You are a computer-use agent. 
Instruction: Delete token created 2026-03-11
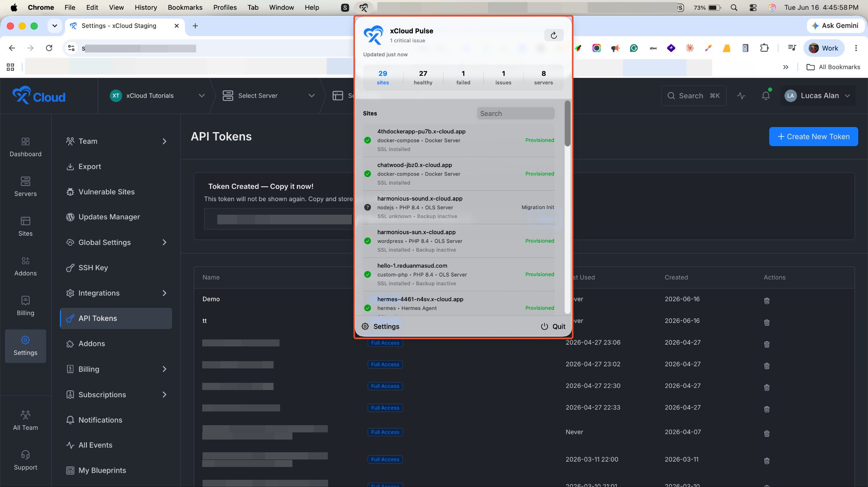pyautogui.click(x=767, y=461)
